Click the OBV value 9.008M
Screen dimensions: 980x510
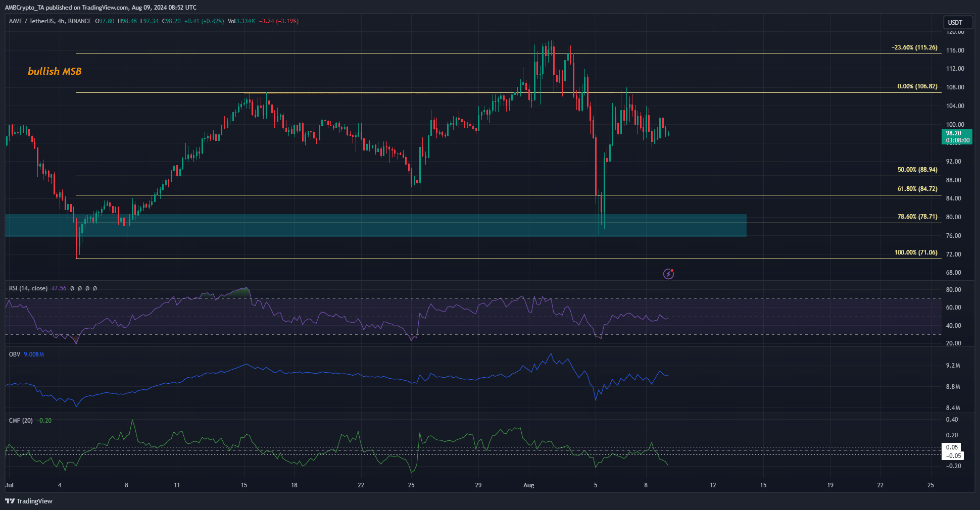coord(34,354)
